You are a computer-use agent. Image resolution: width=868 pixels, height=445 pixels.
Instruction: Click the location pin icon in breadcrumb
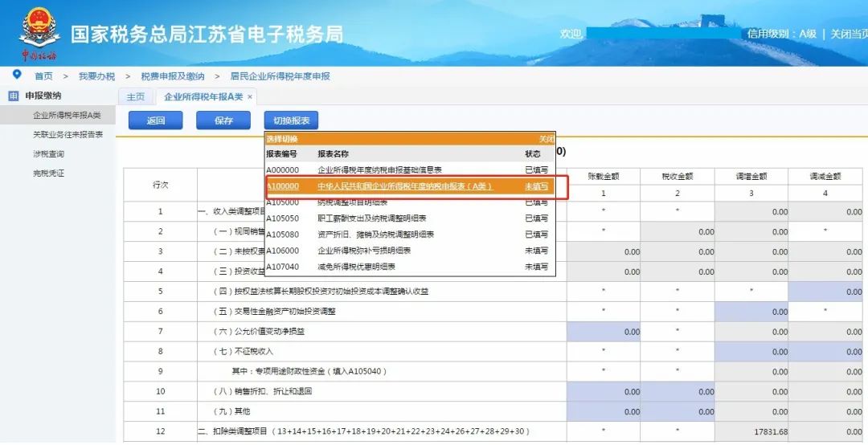17,74
